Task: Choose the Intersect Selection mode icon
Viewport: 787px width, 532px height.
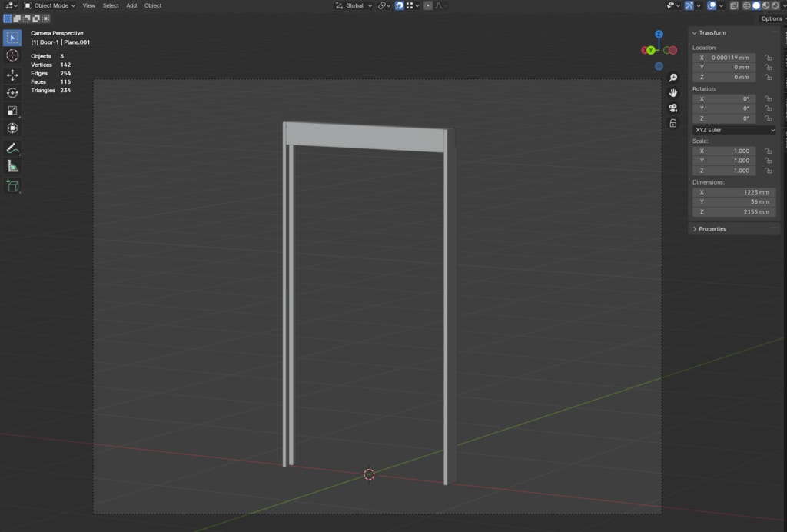Action: [45, 18]
